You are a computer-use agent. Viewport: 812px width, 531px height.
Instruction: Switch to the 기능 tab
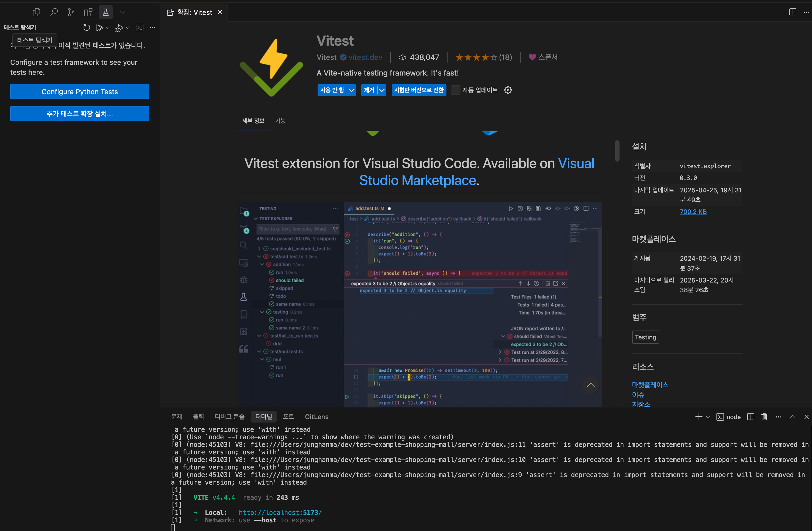[x=280, y=121]
